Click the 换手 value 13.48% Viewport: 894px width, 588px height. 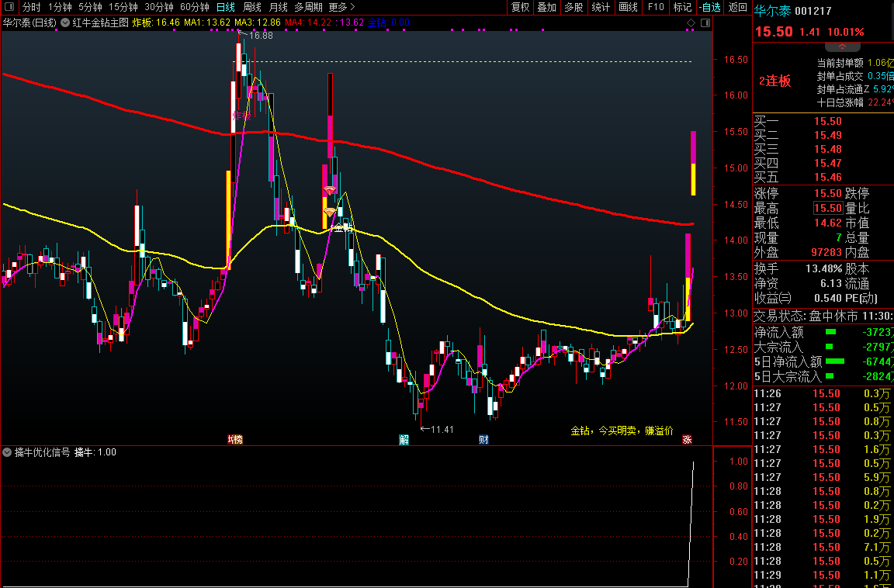824,268
